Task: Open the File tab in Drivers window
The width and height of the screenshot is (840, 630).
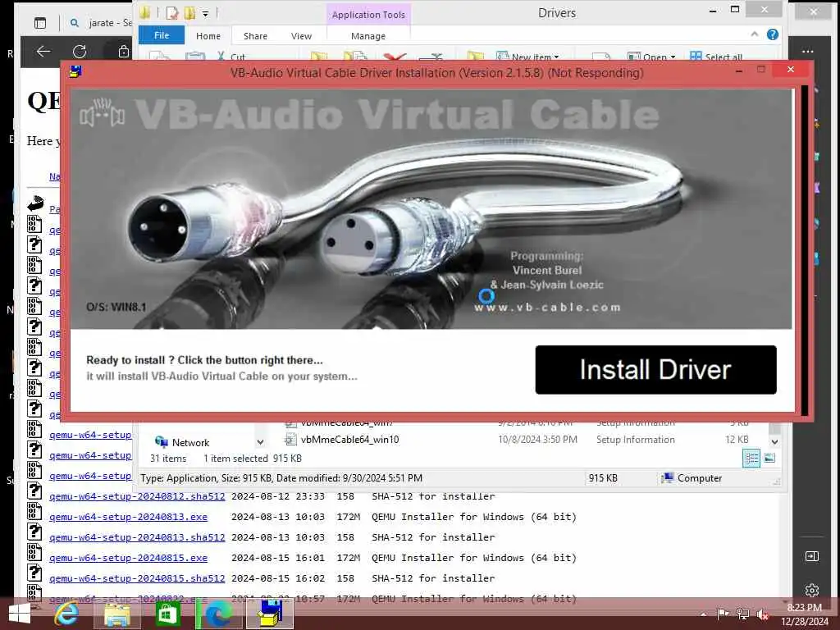Action: (162, 35)
